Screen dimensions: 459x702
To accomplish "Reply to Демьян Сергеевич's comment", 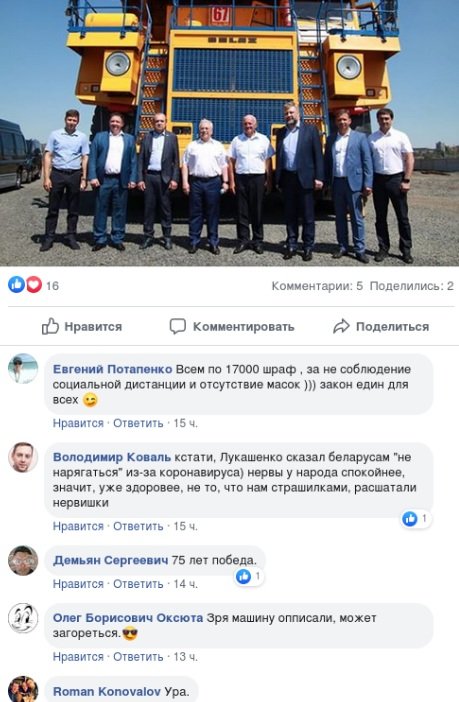I will tap(138, 584).
